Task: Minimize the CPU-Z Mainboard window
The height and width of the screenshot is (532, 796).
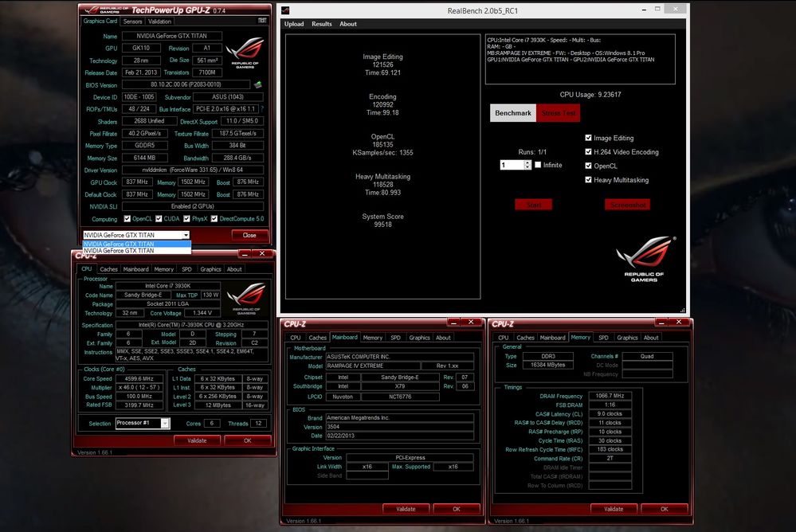Action: coord(453,323)
